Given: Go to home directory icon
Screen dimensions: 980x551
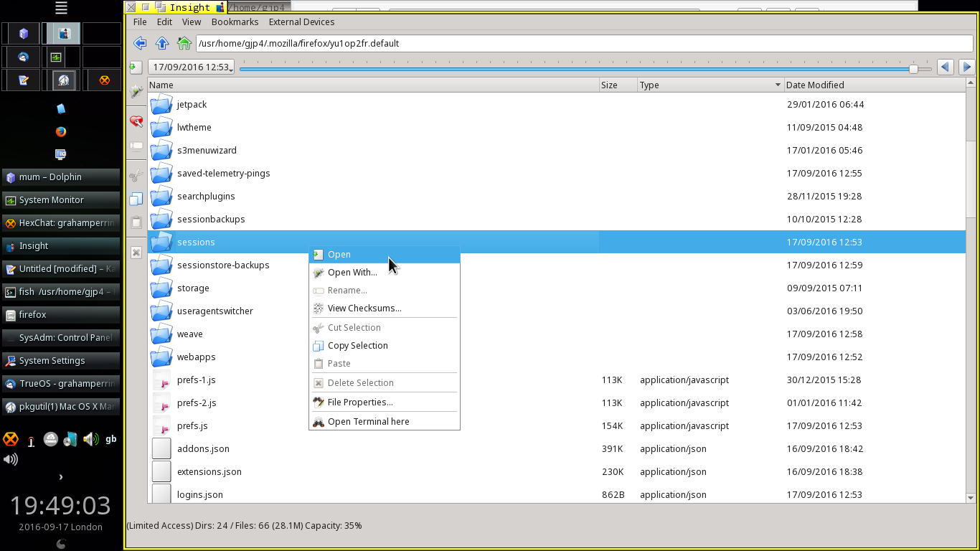Looking at the screenshot, I should (x=184, y=43).
